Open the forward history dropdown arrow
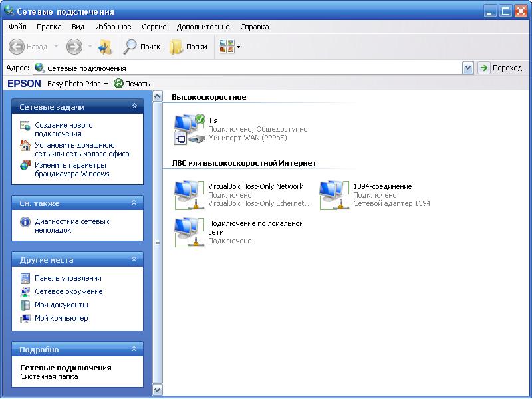532x399 pixels. pyautogui.click(x=90, y=46)
